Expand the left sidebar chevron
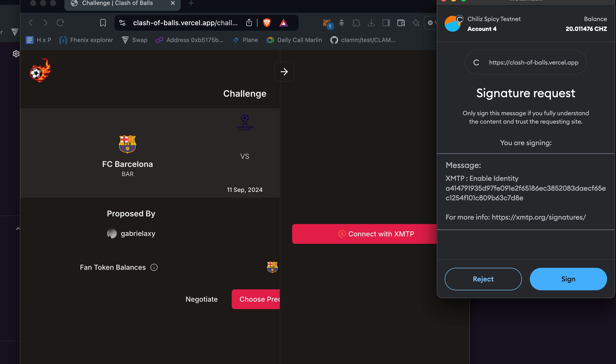 pyautogui.click(x=18, y=229)
